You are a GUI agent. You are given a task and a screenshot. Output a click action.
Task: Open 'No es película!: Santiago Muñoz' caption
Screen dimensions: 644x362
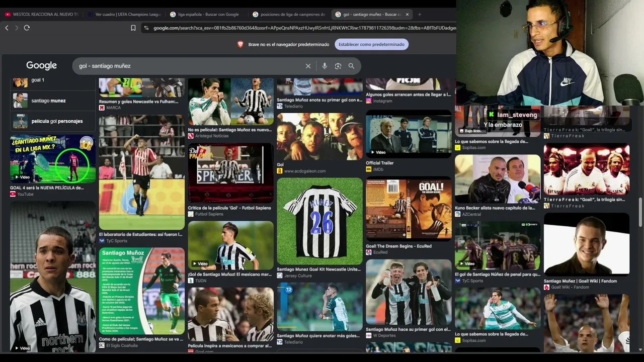pos(230,130)
